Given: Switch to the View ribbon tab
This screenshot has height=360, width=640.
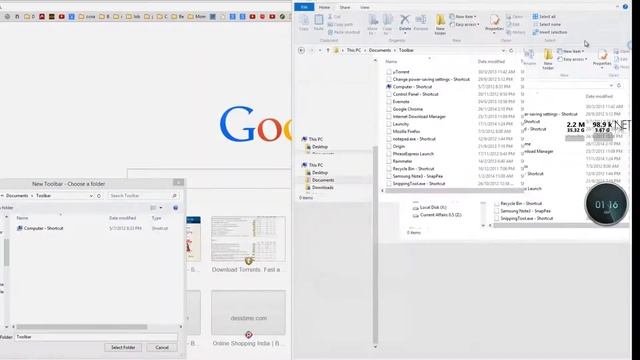Looking at the screenshot, I should click(364, 7).
